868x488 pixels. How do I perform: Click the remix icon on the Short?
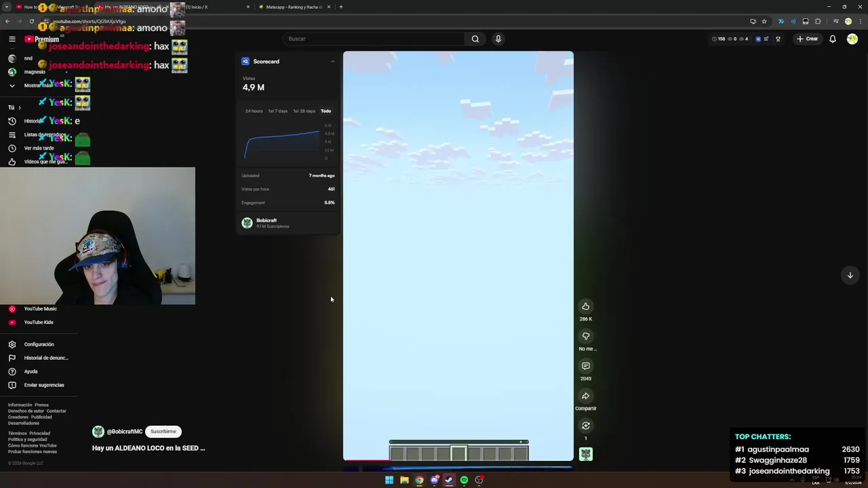click(586, 426)
